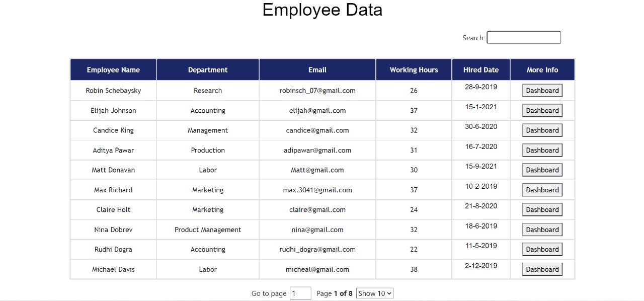The width and height of the screenshot is (644, 301).
Task: Open Dashboard for Aditya Pawar
Action: [x=542, y=150]
